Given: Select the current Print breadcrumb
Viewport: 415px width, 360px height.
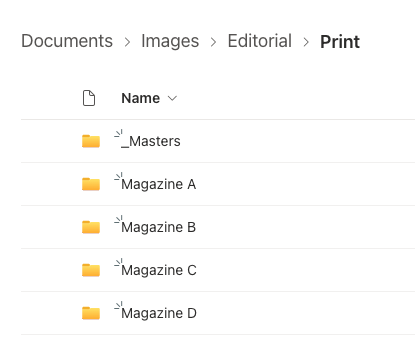Looking at the screenshot, I should click(x=340, y=42).
